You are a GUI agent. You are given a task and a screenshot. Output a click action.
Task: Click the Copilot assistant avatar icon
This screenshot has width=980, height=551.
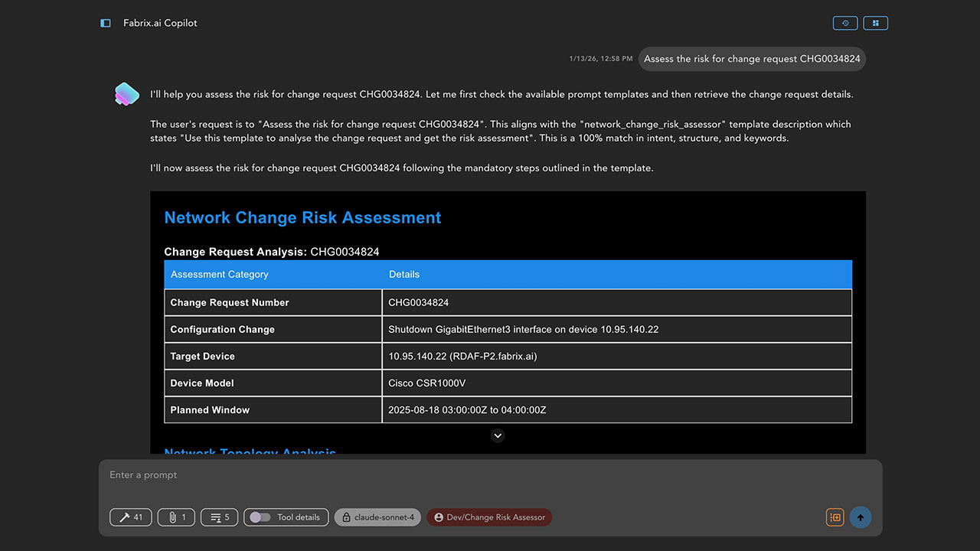[126, 94]
